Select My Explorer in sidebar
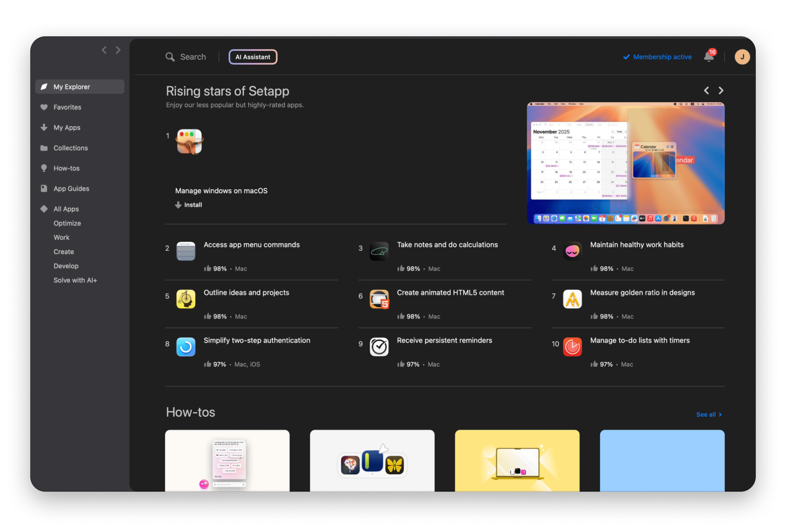786x532 pixels. coord(80,87)
